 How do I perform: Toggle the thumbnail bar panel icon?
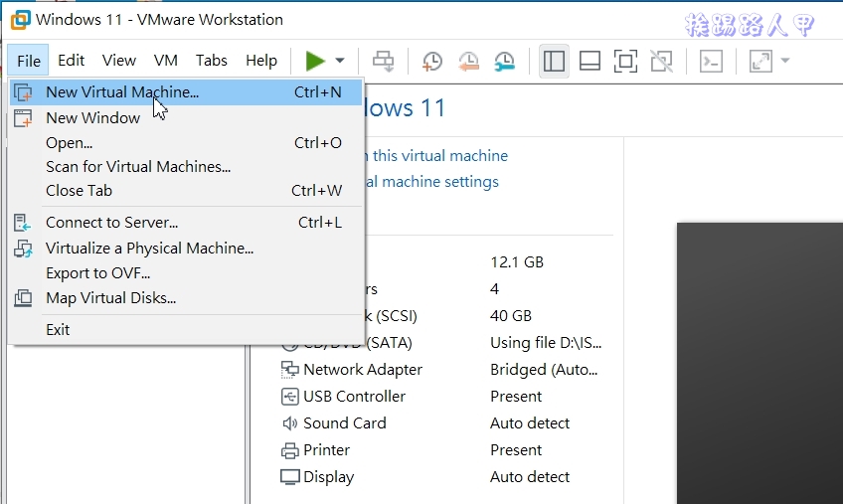[x=590, y=61]
